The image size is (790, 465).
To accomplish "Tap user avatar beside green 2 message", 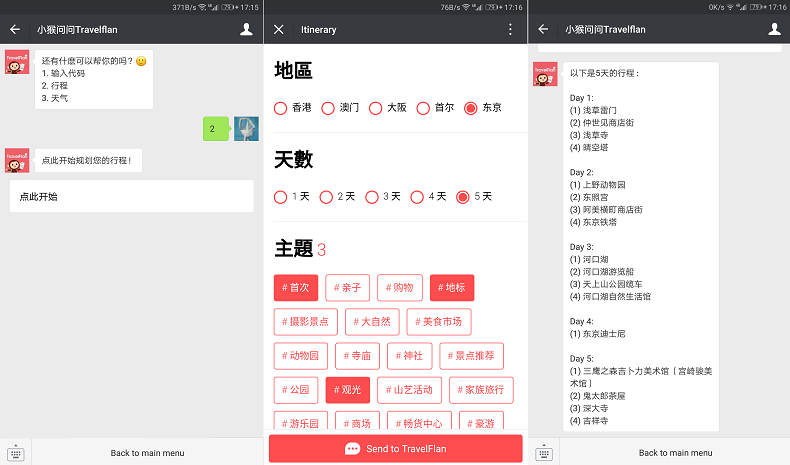I will 246,128.
